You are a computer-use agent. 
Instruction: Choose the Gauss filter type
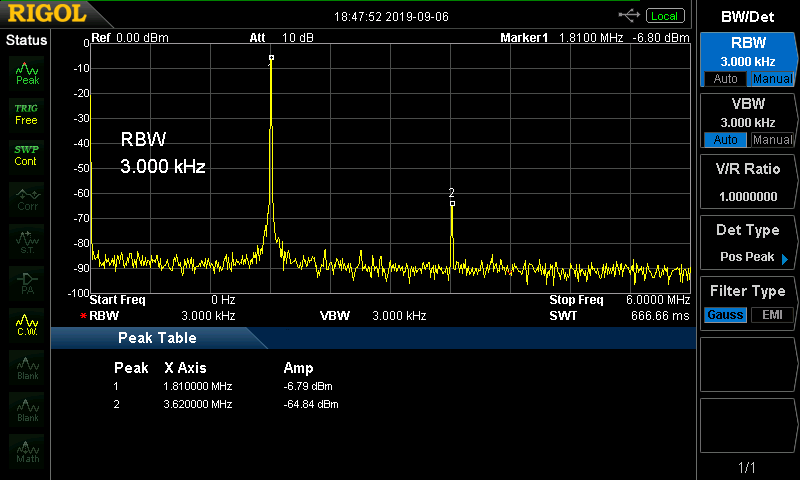point(723,315)
